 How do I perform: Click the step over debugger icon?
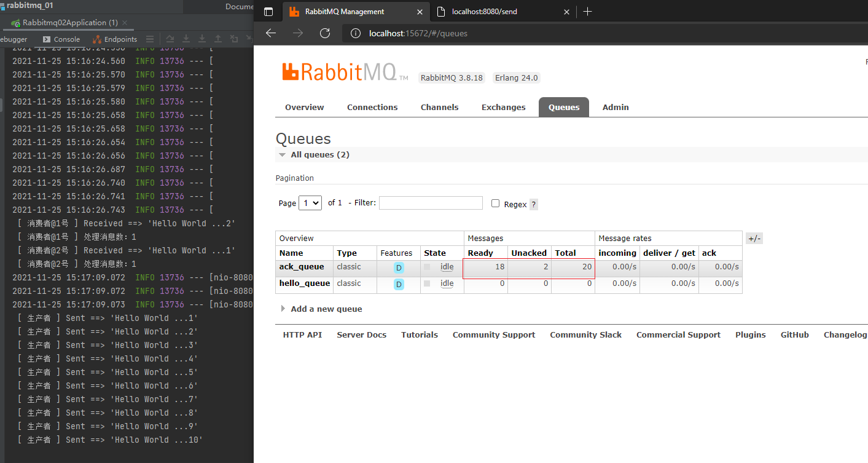pyautogui.click(x=170, y=39)
